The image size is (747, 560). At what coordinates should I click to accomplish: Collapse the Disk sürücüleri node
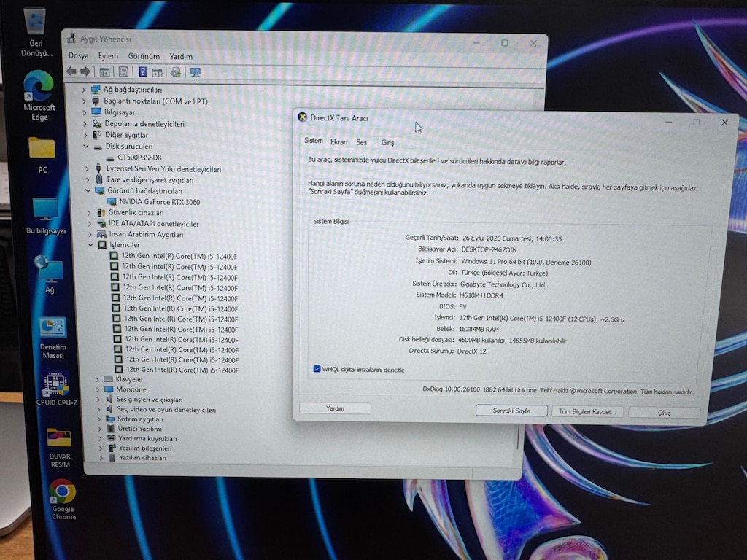[86, 146]
